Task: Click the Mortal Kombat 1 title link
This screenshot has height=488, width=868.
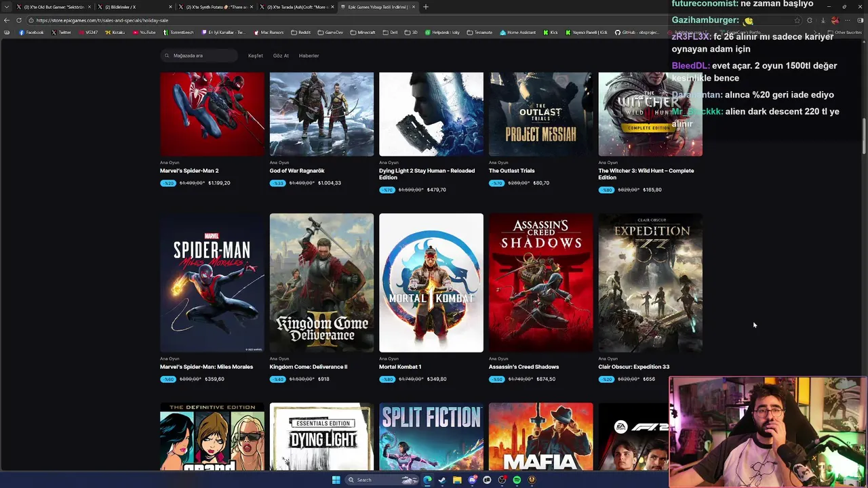Action: (x=400, y=367)
